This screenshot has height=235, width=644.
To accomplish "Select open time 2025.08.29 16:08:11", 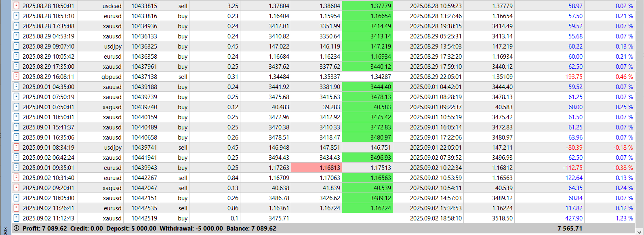I will pyautogui.click(x=48, y=77).
